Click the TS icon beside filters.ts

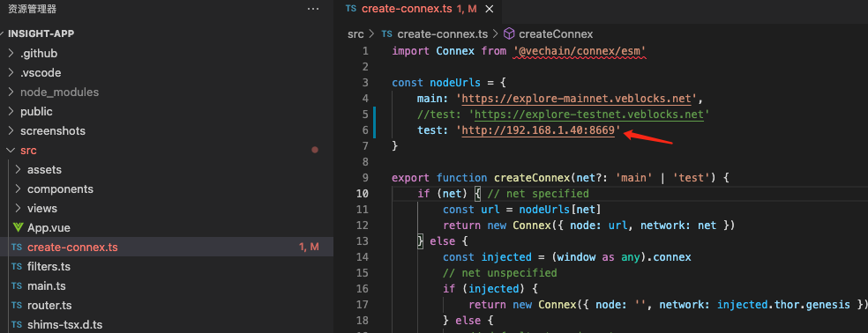click(17, 267)
